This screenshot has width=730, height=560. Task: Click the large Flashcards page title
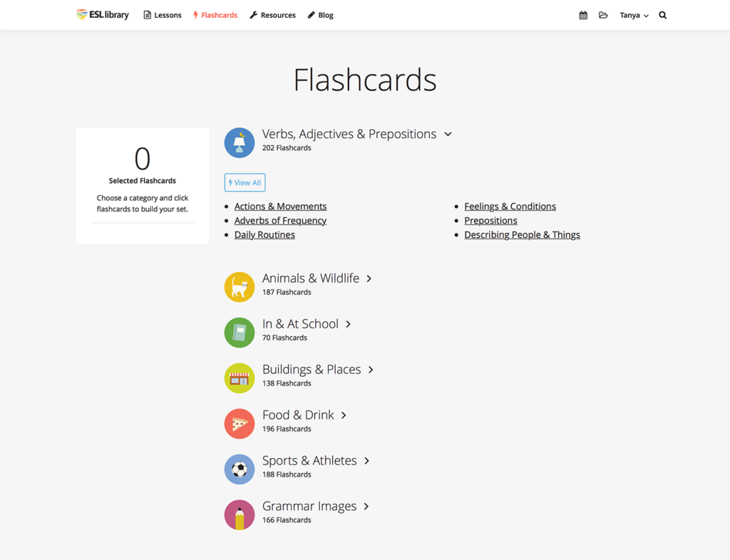(365, 80)
